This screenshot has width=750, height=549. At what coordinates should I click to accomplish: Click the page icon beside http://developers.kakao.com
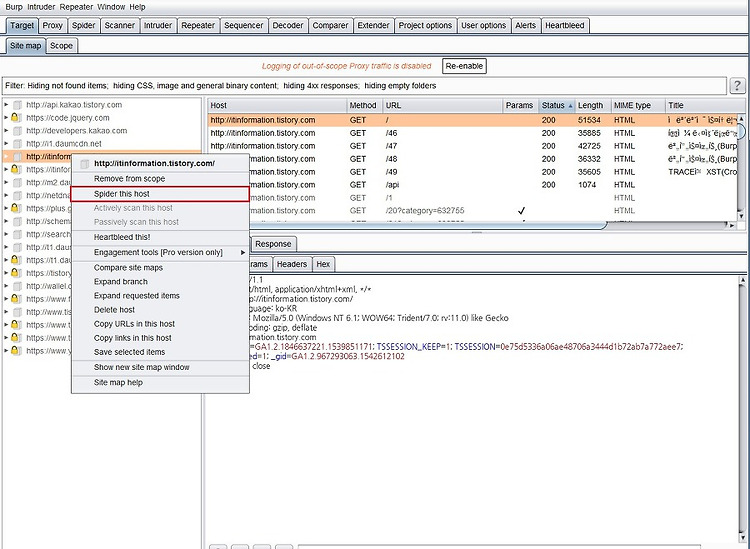pyautogui.click(x=17, y=131)
